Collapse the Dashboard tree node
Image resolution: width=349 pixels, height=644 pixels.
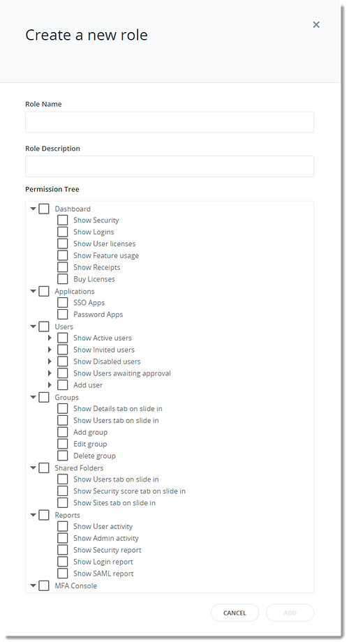34,209
